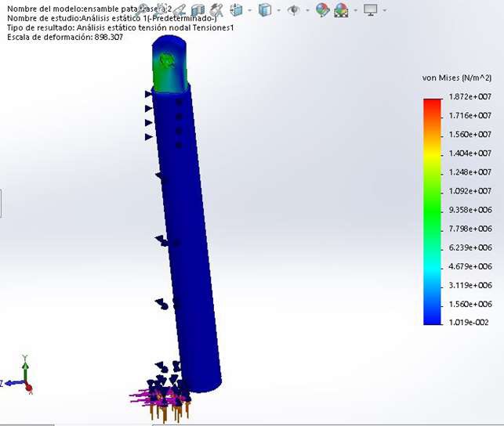Open Dynamic Annotation Views tool
504x426 pixels.
click(217, 10)
